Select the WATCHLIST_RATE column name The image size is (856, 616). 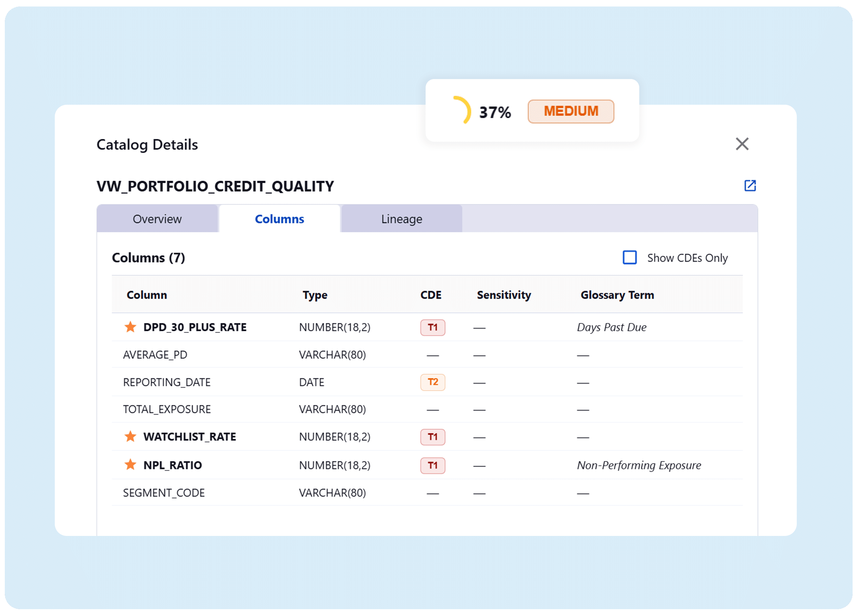coord(189,437)
